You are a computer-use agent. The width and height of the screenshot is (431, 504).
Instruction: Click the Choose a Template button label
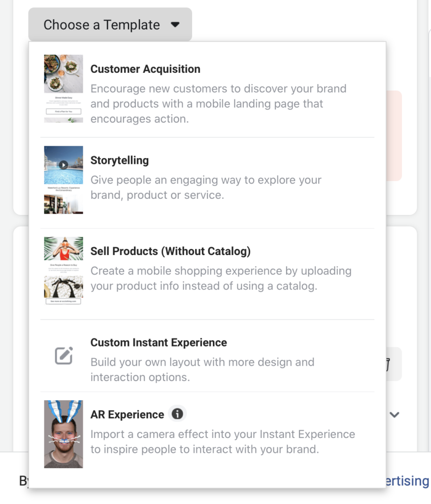101,24
